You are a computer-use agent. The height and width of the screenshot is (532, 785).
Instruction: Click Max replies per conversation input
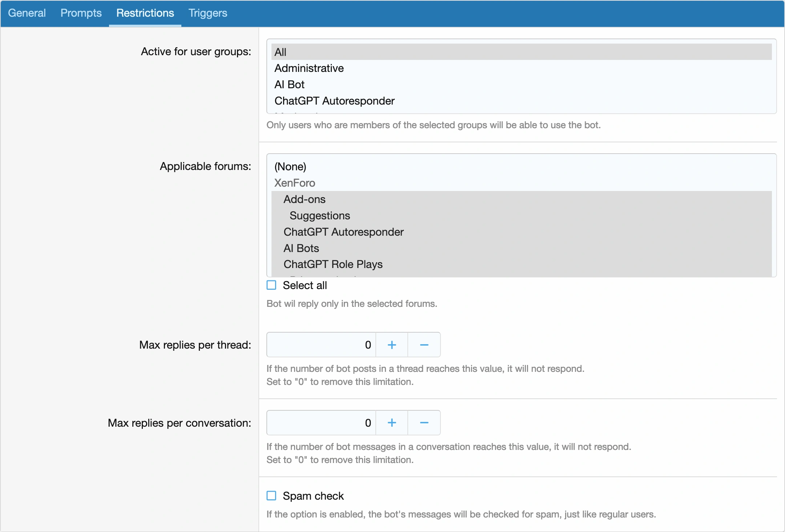pos(321,423)
